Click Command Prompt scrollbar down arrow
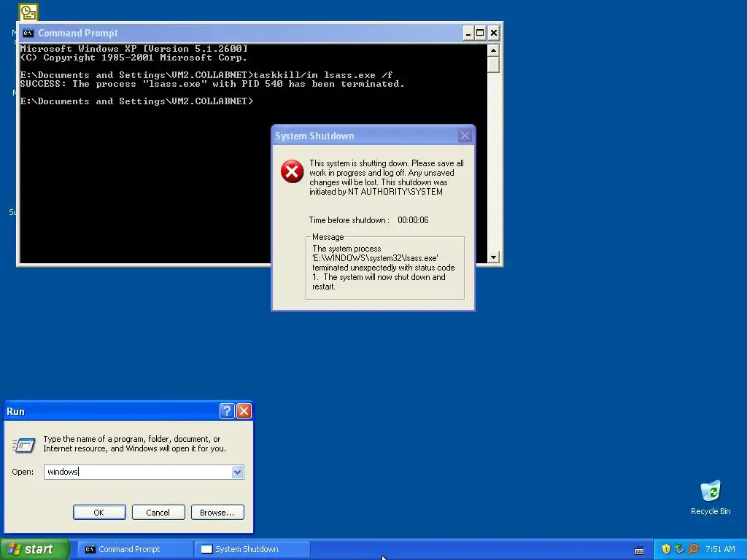The height and width of the screenshot is (560, 747). point(493,257)
